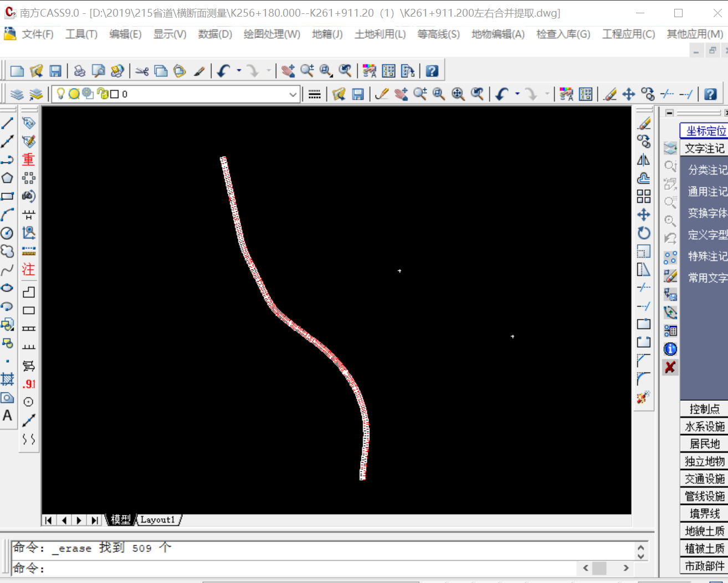
Task: Select the erase tool in right toolbar
Action: point(643,123)
